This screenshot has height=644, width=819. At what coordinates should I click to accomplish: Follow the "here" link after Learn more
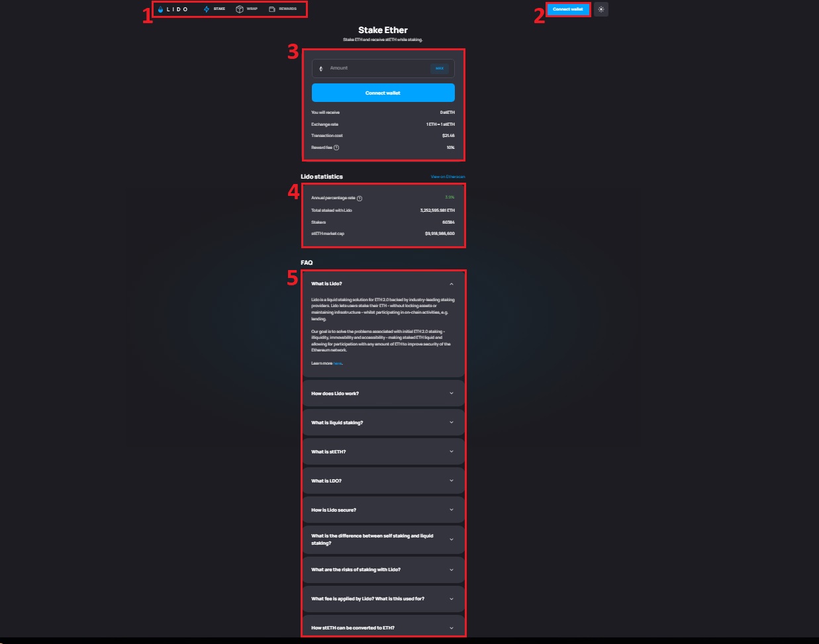[x=338, y=363]
